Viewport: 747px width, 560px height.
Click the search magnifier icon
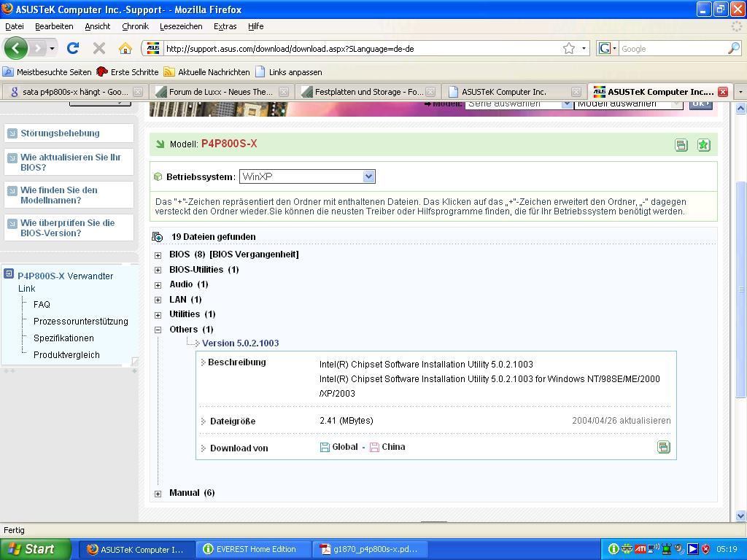(x=734, y=48)
